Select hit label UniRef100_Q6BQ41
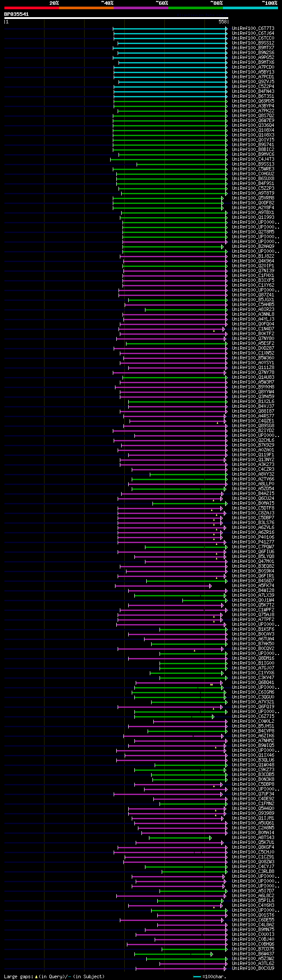The width and height of the screenshot is (282, 980). 253,682
